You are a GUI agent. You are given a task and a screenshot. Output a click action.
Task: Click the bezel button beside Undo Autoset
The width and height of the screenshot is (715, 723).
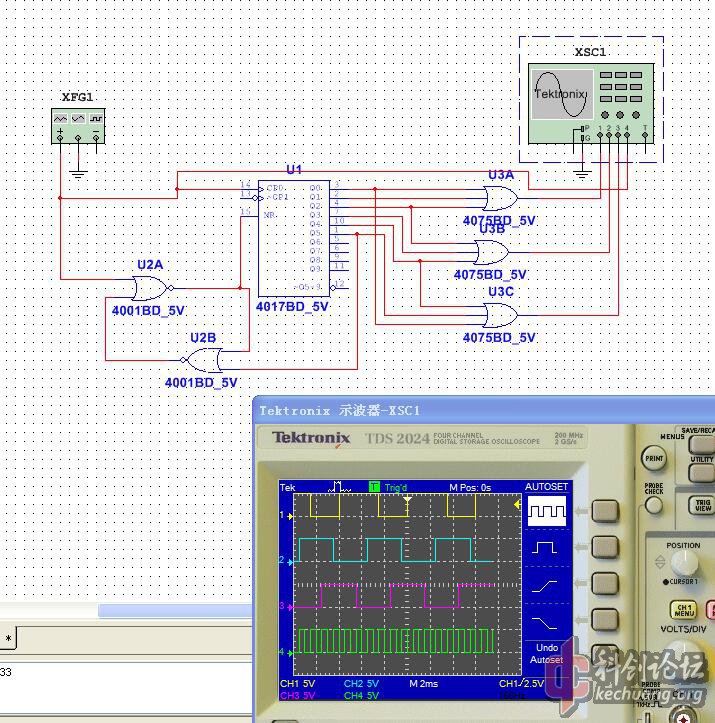[605, 656]
